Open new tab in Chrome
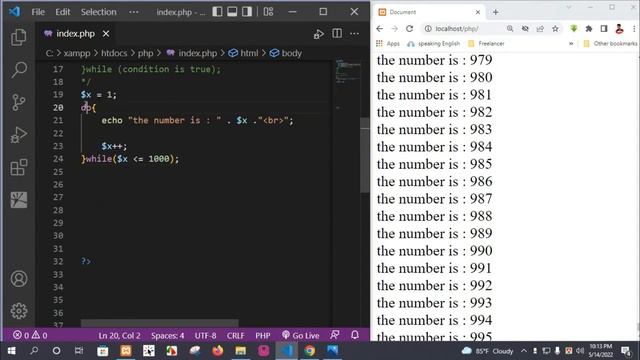Viewport: 640px width, 360px height. pyautogui.click(x=496, y=12)
